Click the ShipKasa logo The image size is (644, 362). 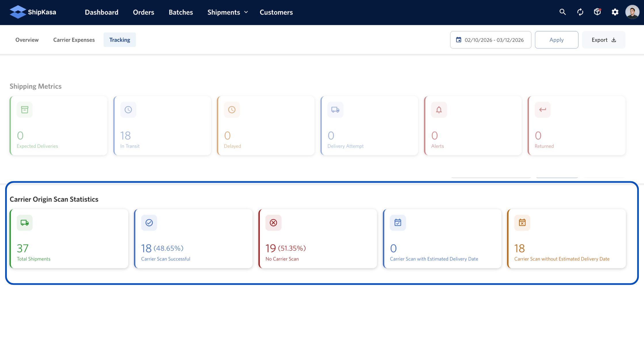click(x=33, y=12)
